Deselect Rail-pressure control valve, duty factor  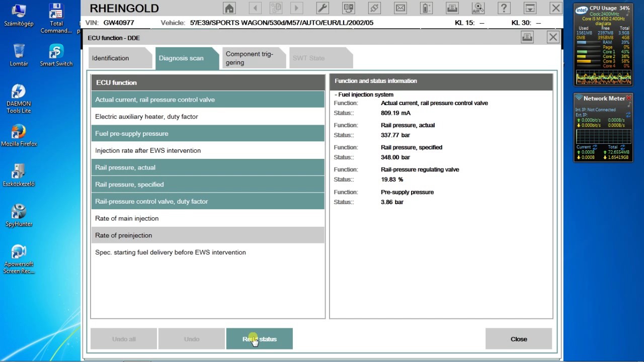(208, 202)
